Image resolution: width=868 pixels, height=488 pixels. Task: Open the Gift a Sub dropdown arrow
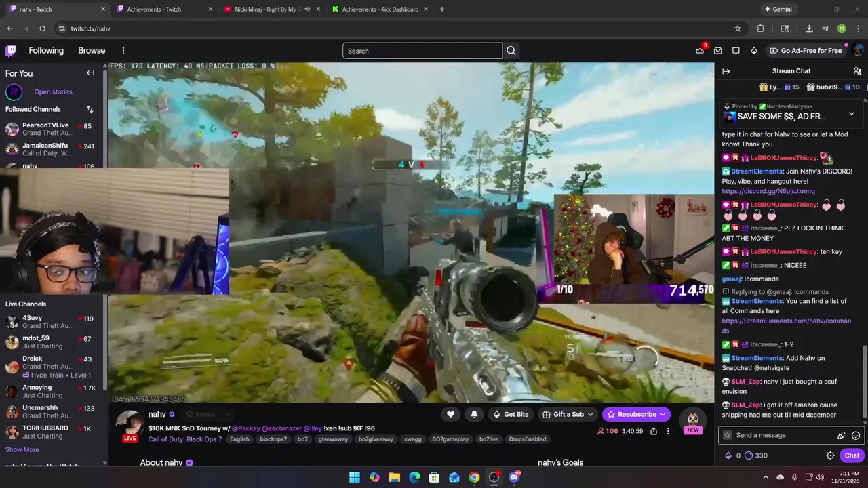[x=590, y=414]
